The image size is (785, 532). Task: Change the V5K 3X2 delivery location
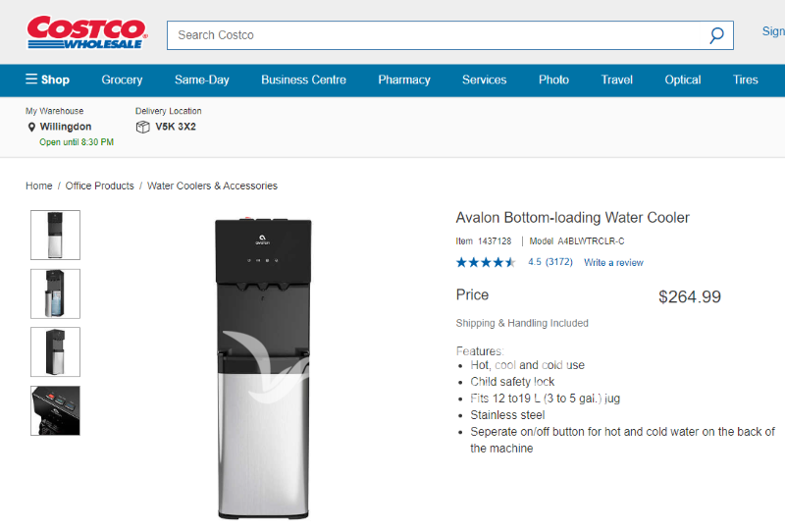click(x=175, y=127)
